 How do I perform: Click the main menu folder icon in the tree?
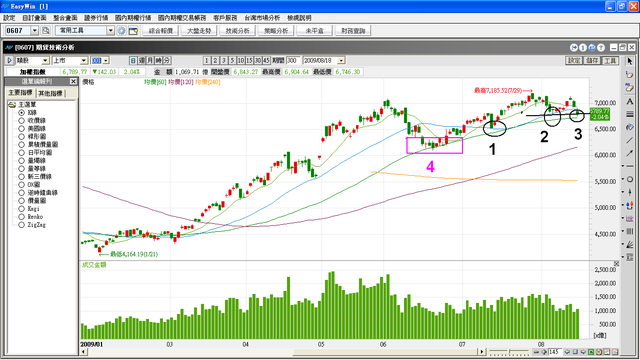12,104
